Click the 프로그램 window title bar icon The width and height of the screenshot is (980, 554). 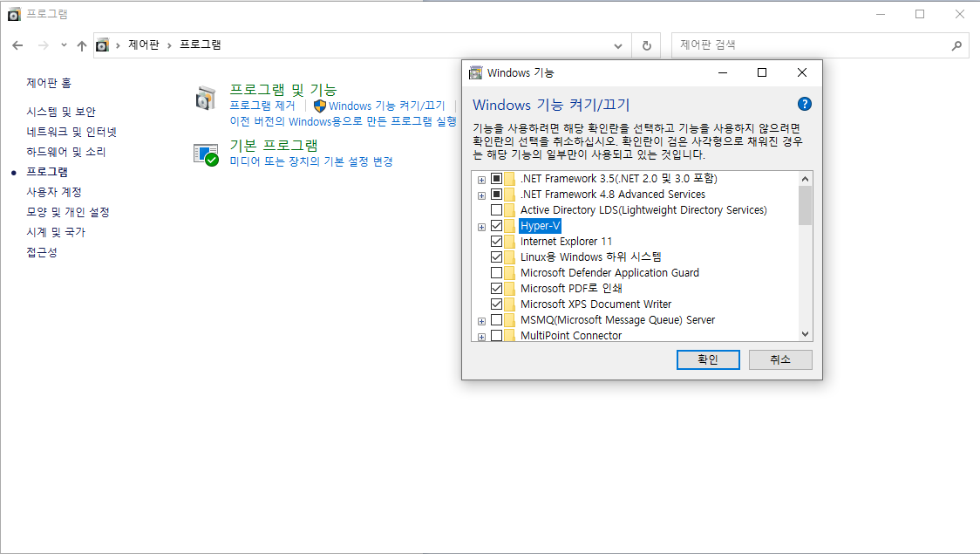[14, 14]
